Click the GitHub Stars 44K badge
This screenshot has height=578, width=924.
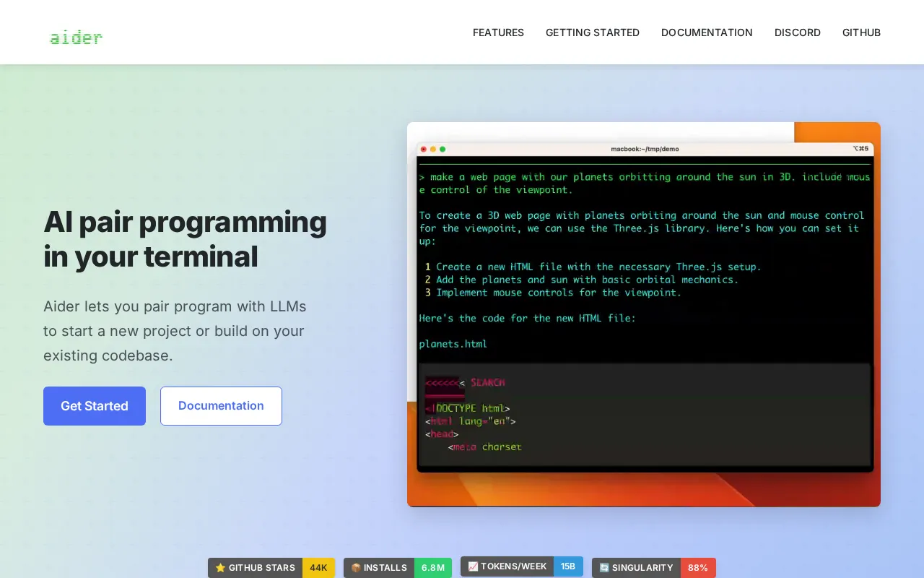point(271,568)
